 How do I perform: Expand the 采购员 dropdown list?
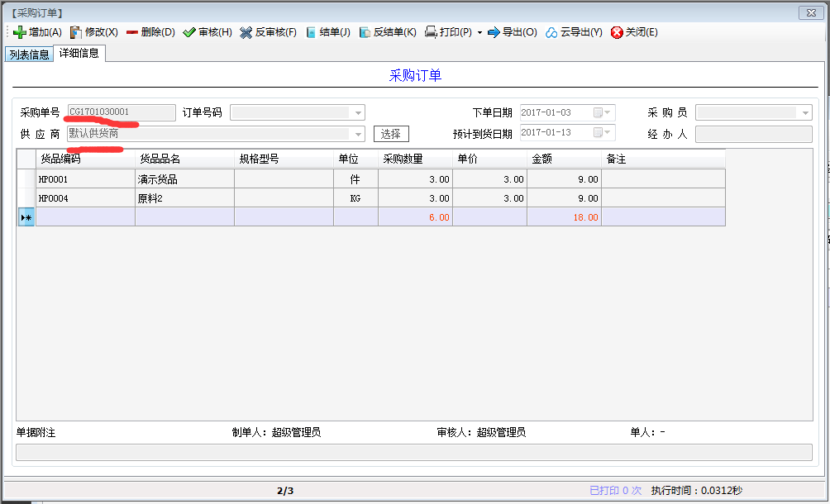[x=804, y=112]
